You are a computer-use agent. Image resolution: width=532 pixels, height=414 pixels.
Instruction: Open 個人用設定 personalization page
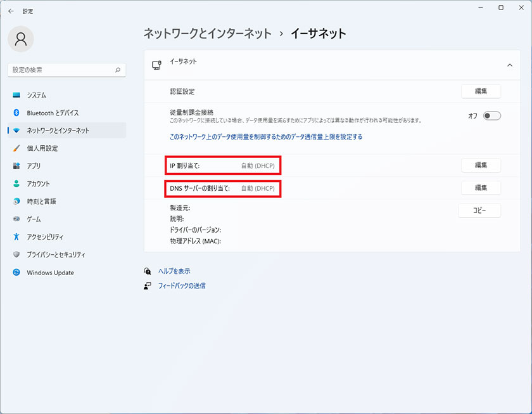42,148
